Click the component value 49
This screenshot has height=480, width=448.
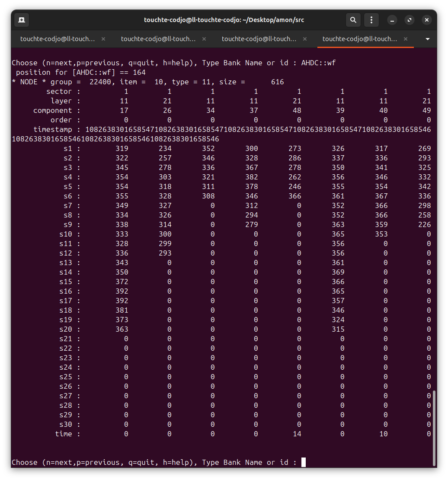tap(426, 111)
